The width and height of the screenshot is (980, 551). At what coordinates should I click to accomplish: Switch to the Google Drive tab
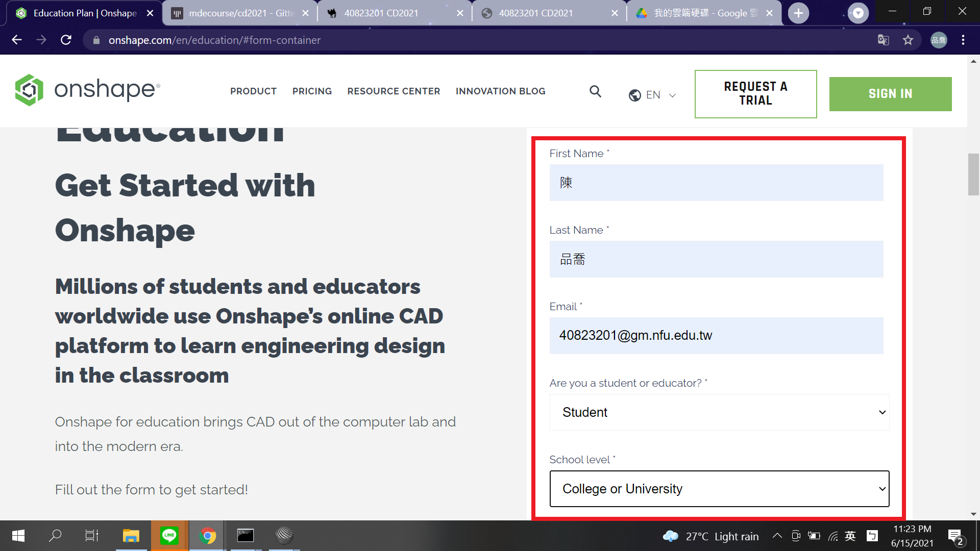coord(705,13)
